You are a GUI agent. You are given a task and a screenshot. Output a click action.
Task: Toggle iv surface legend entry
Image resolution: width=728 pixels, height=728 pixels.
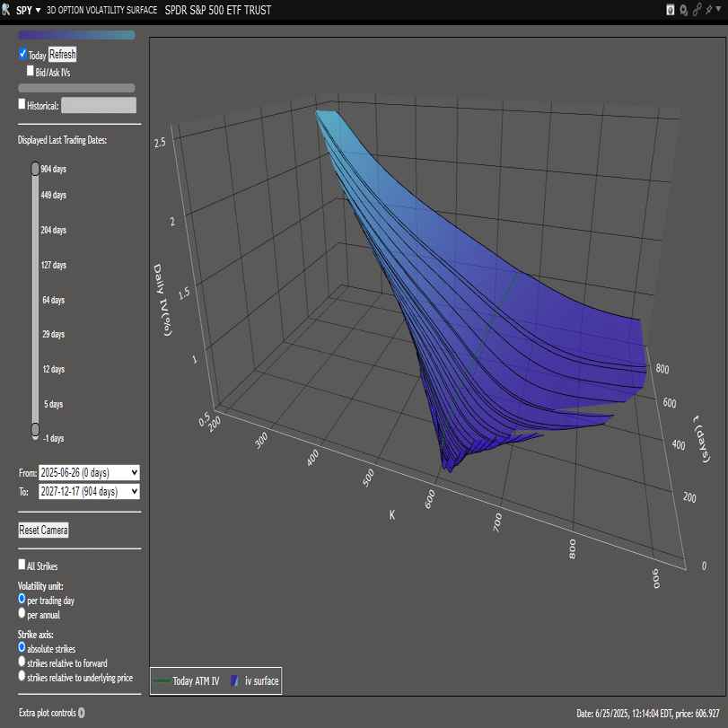(x=255, y=681)
